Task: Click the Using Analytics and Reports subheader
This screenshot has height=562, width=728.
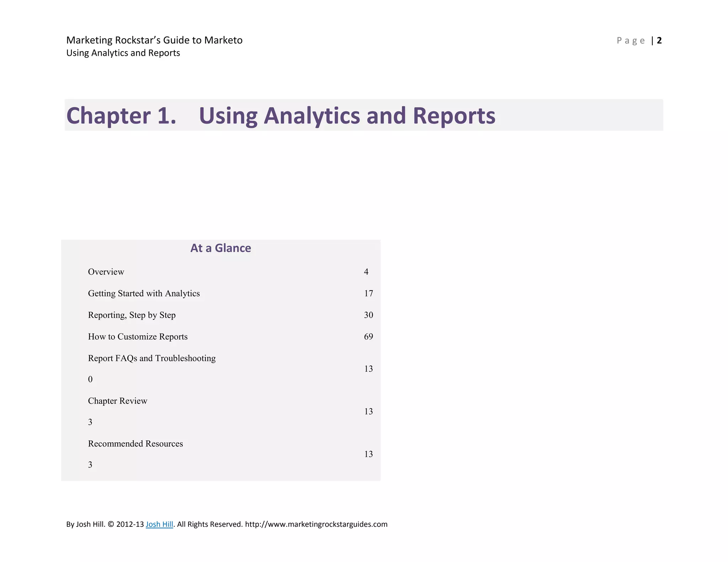Action: click(x=123, y=53)
